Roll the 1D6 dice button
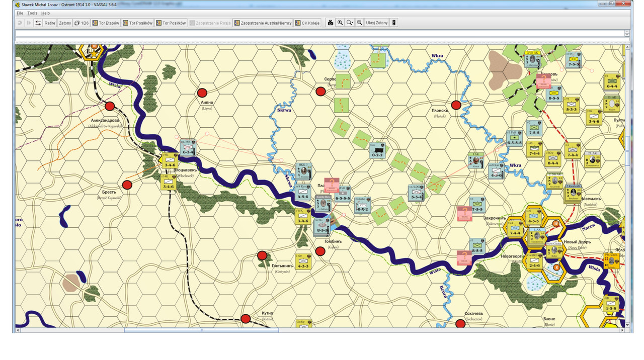The width and height of the screenshot is (644, 360). [82, 23]
